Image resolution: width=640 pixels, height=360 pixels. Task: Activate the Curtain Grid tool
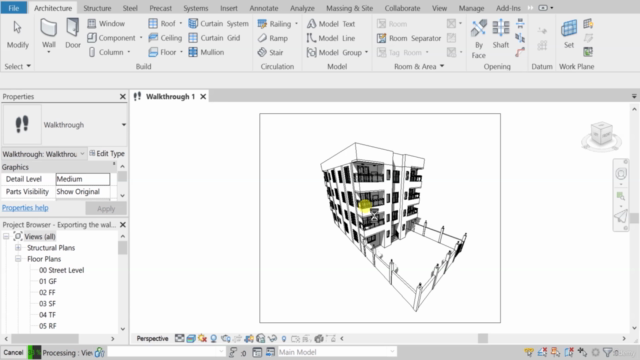click(214, 38)
